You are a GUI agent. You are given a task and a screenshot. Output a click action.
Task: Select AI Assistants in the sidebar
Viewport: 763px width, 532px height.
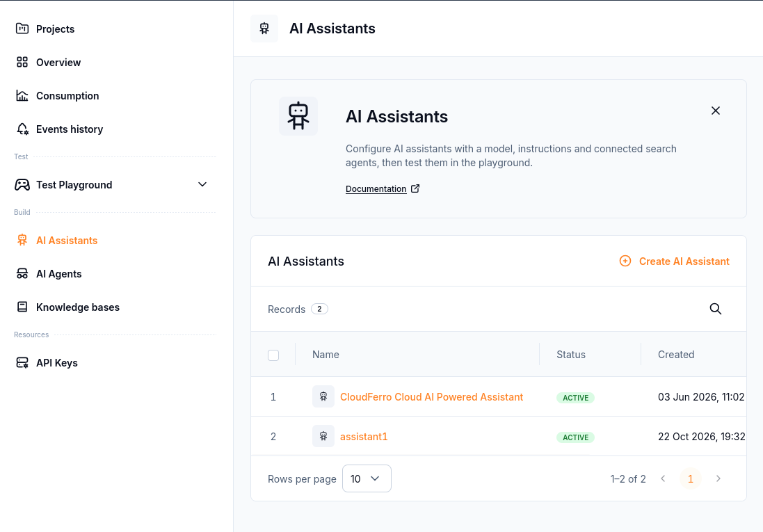pyautogui.click(x=67, y=241)
